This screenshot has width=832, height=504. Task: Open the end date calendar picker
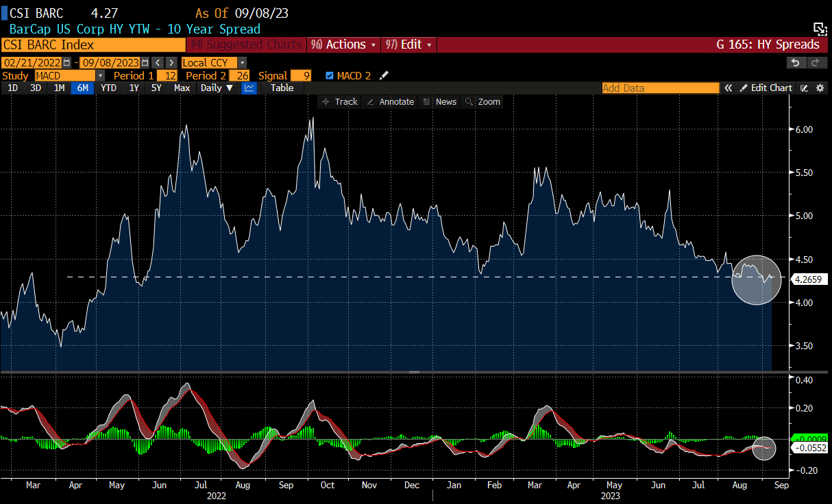(x=145, y=63)
